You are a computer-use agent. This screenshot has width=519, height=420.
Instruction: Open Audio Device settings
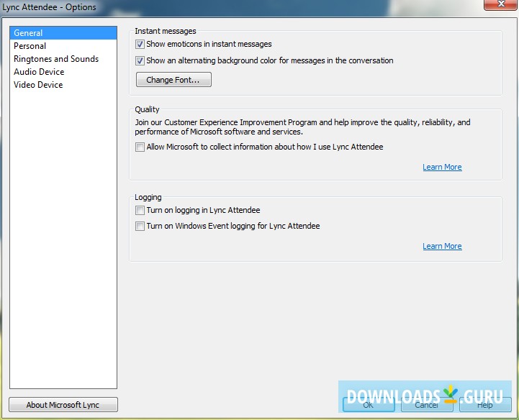[x=63, y=72]
